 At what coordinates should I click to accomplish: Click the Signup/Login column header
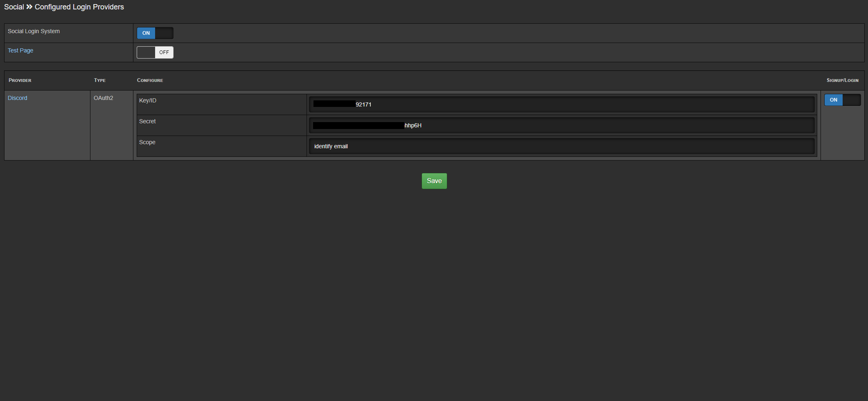click(x=842, y=80)
